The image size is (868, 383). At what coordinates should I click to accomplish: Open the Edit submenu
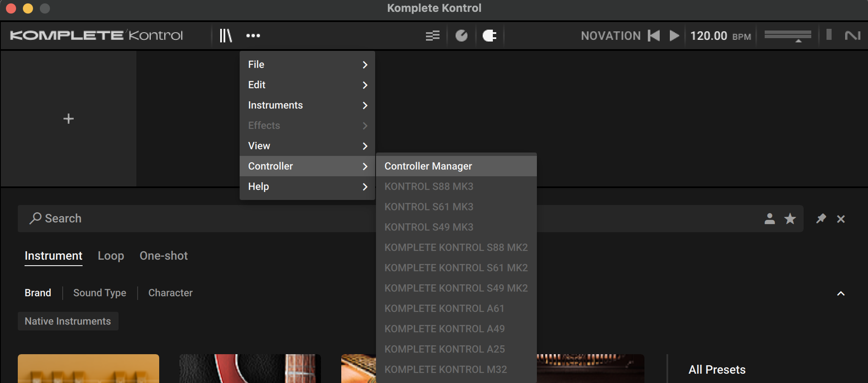click(307, 85)
